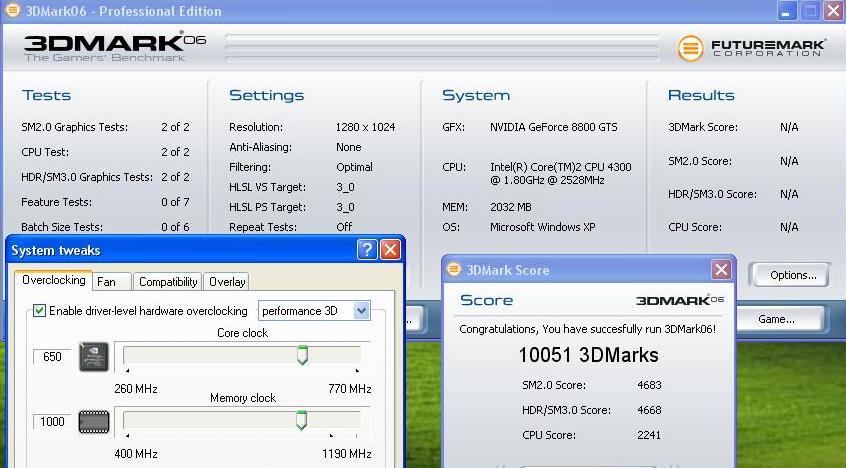Click the memory chip icon beside Memory clock

click(x=94, y=422)
